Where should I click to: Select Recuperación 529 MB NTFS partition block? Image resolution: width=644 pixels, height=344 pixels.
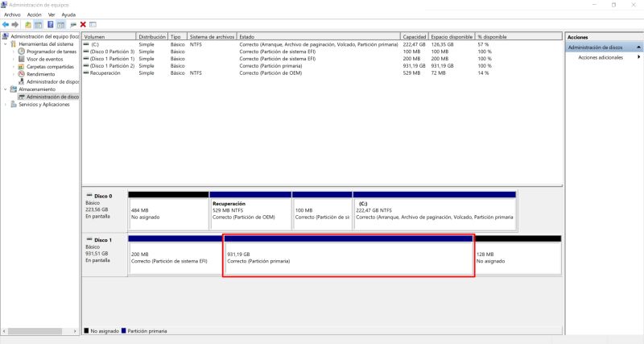point(250,210)
